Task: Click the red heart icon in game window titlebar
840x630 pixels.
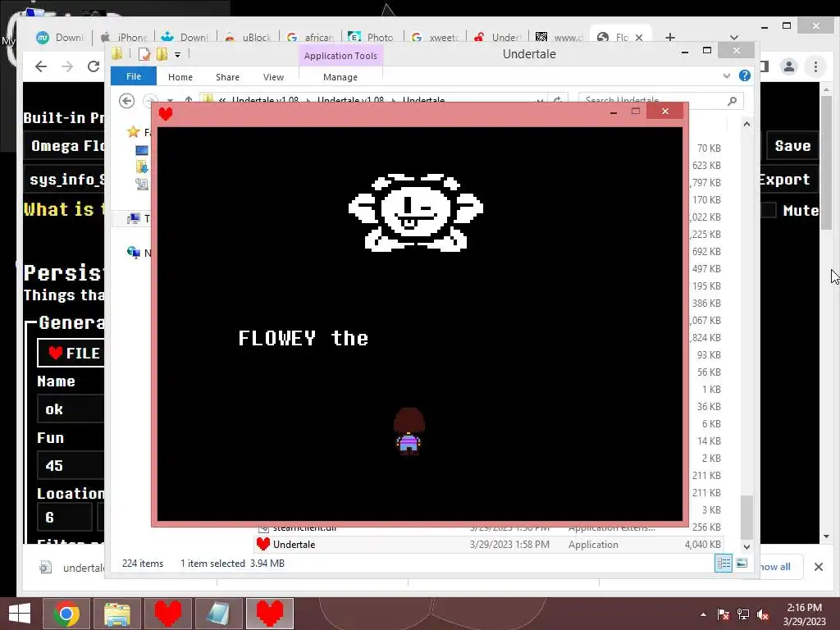Action: [166, 113]
